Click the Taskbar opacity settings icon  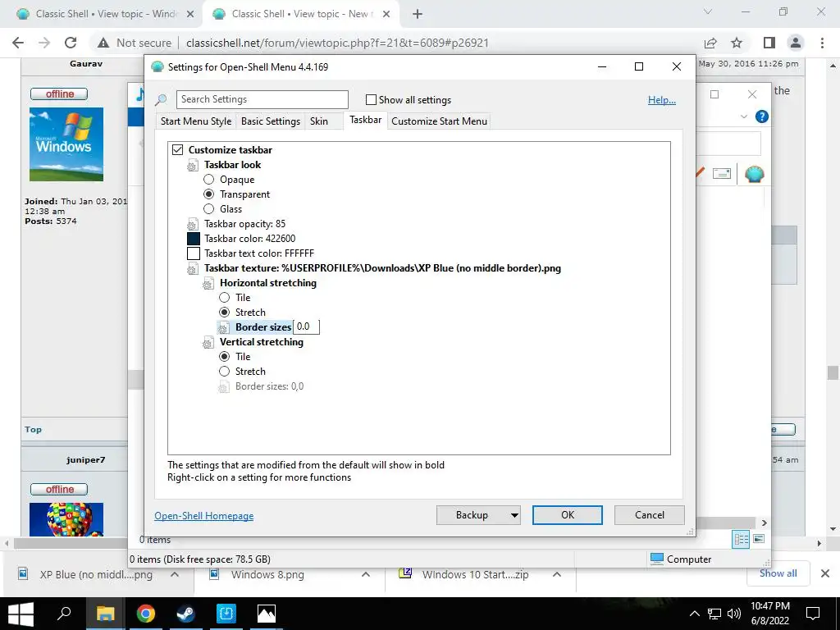(x=192, y=225)
